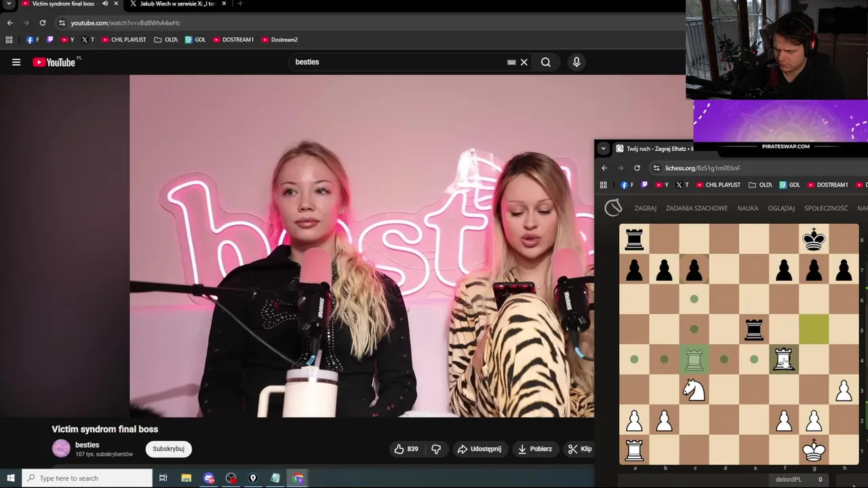This screenshot has height=488, width=868.
Task: Start voice search with microphone icon
Action: [576, 62]
